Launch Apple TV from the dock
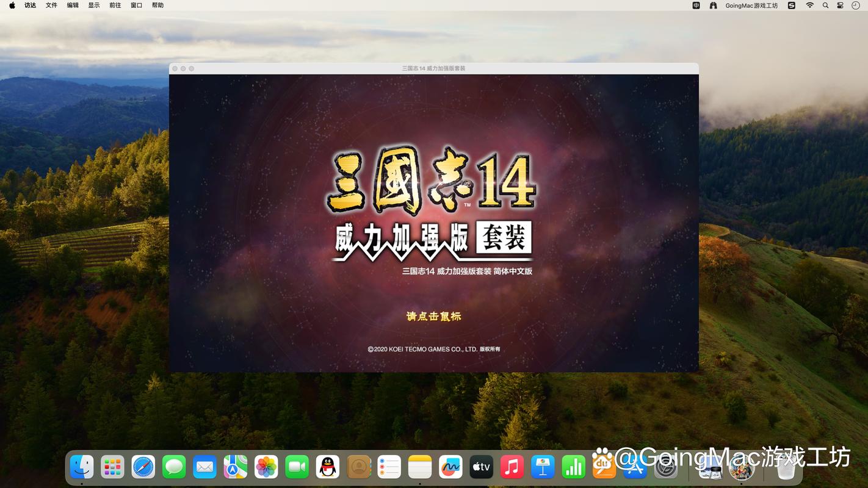Image resolution: width=868 pixels, height=488 pixels. point(481,467)
